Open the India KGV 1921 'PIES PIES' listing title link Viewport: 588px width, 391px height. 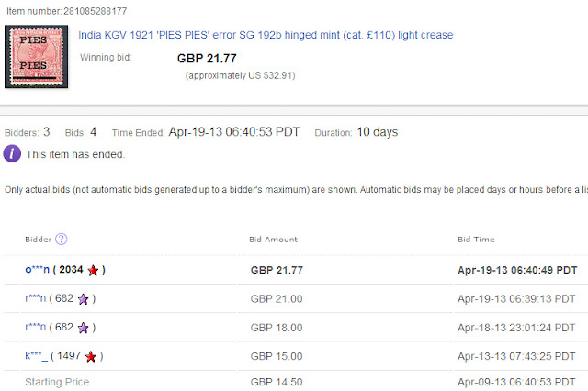(x=266, y=35)
